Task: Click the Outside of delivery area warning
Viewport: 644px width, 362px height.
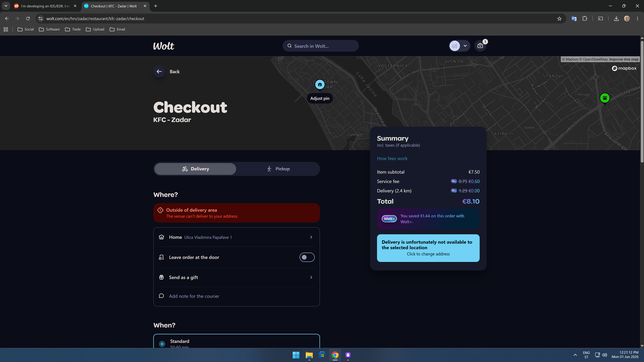Action: (x=236, y=213)
